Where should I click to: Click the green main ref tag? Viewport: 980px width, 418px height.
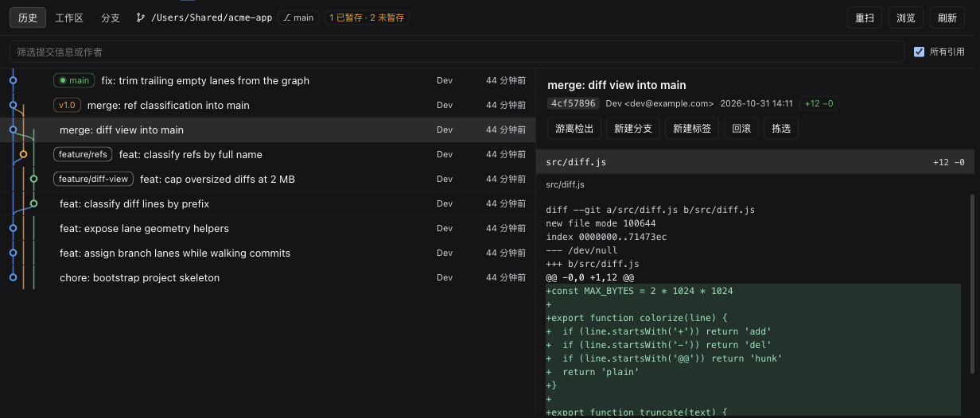[x=74, y=80]
